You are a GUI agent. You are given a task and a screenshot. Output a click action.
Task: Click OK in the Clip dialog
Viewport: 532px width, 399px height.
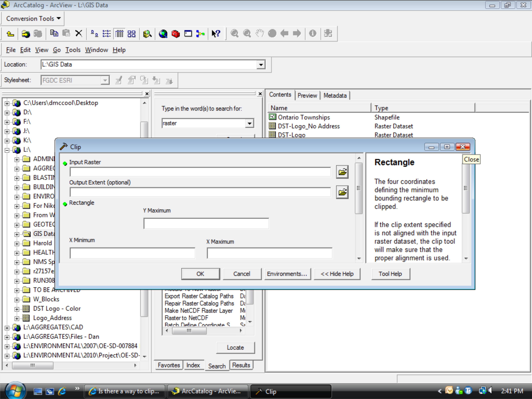(200, 274)
